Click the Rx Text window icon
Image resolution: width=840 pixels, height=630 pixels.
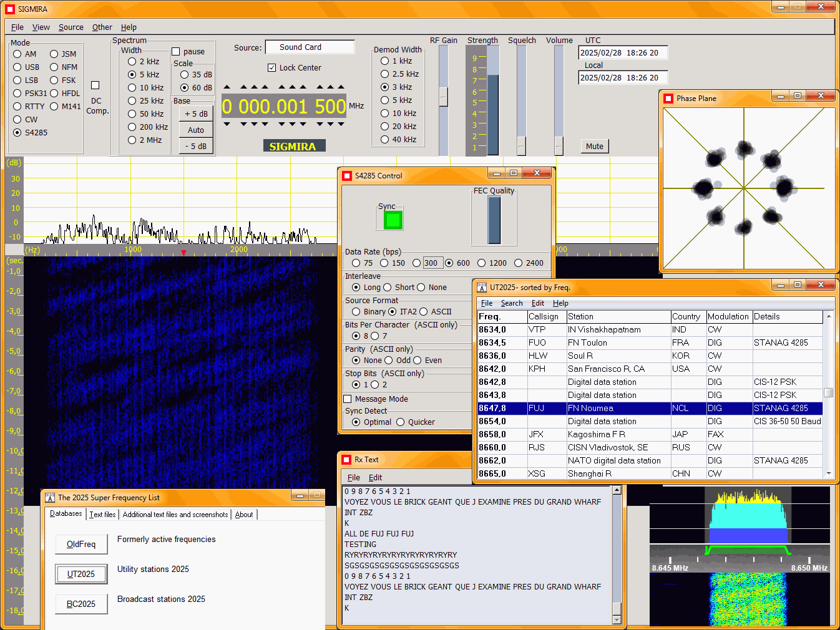pos(346,460)
